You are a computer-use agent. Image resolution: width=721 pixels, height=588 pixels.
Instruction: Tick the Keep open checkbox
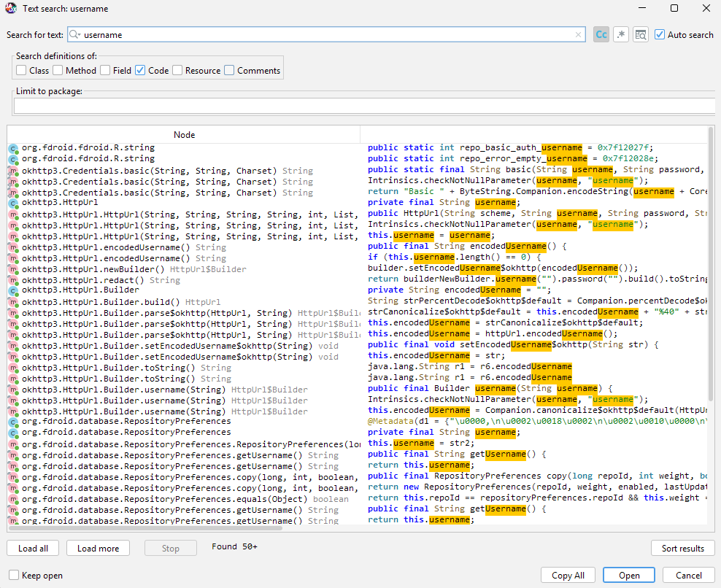14,576
